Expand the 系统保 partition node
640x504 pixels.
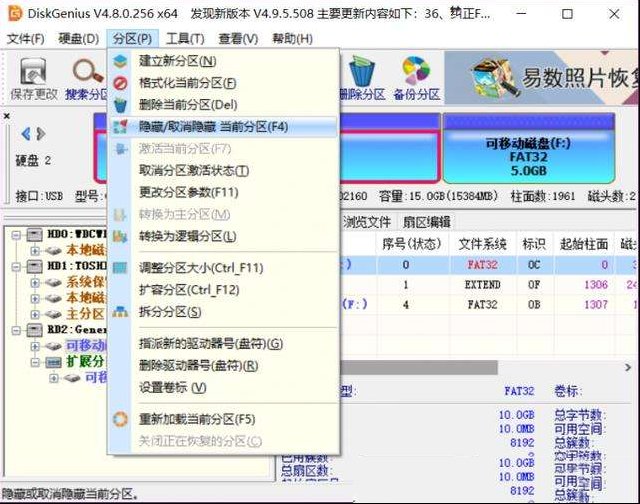[34, 282]
